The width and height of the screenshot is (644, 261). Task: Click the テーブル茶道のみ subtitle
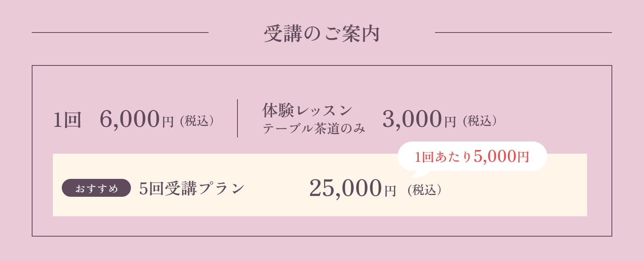pos(313,129)
